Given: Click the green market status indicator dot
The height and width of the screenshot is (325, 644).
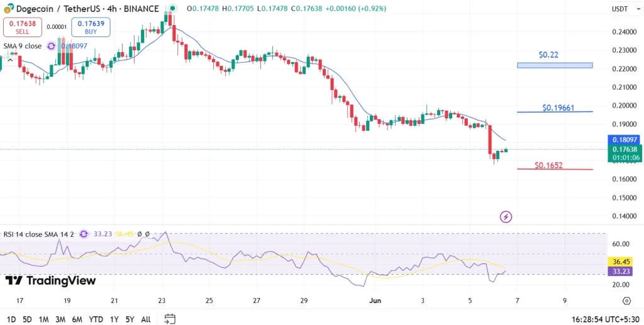Looking at the screenshot, I should pyautogui.click(x=172, y=9).
